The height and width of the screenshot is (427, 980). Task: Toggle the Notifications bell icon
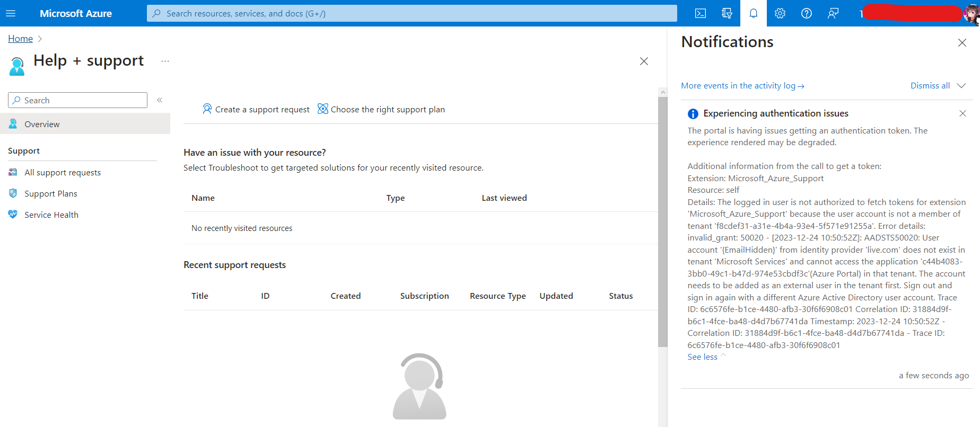pos(754,13)
